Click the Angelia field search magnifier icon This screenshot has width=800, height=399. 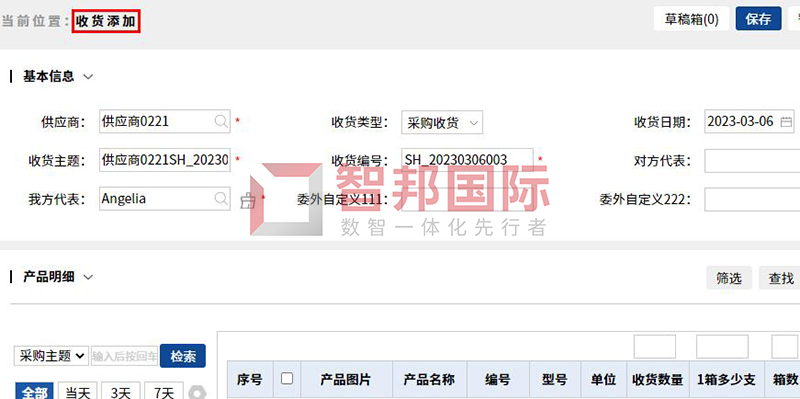[221, 198]
